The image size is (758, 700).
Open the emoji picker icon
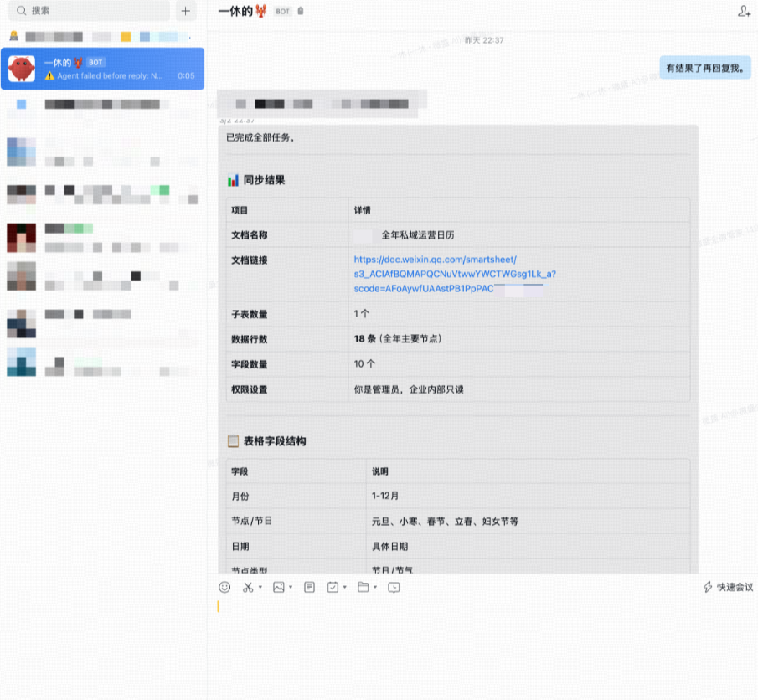(224, 587)
